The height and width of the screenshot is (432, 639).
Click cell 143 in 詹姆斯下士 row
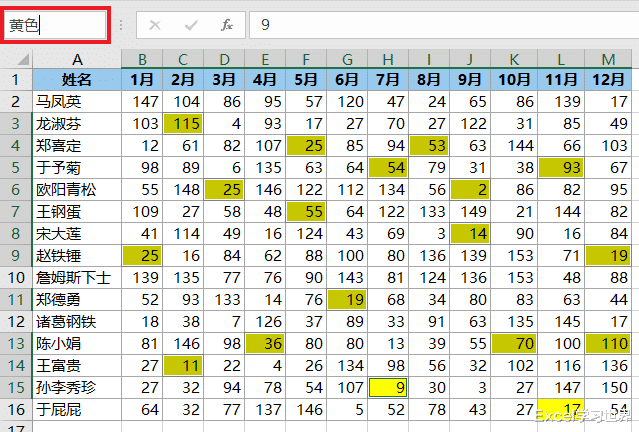347,278
